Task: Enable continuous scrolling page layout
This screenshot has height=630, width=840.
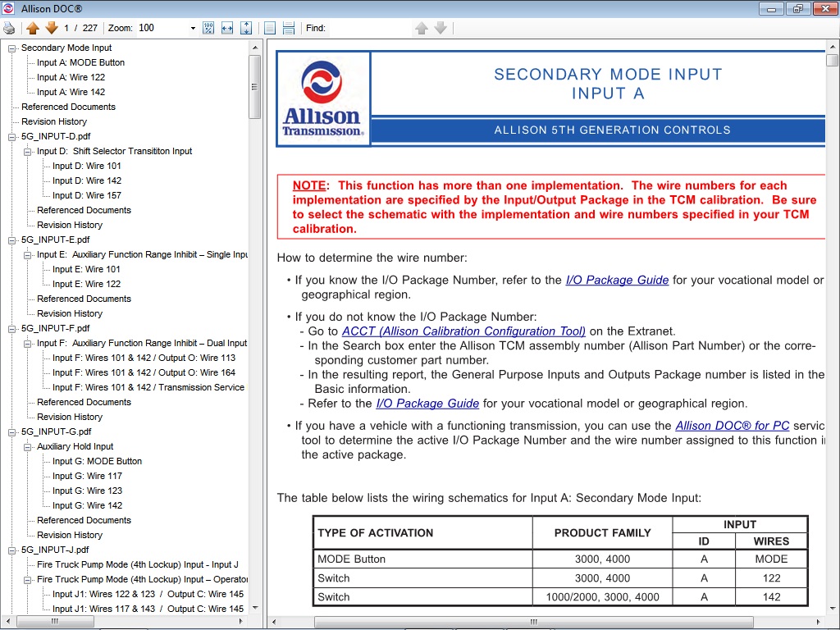Action: coord(289,27)
